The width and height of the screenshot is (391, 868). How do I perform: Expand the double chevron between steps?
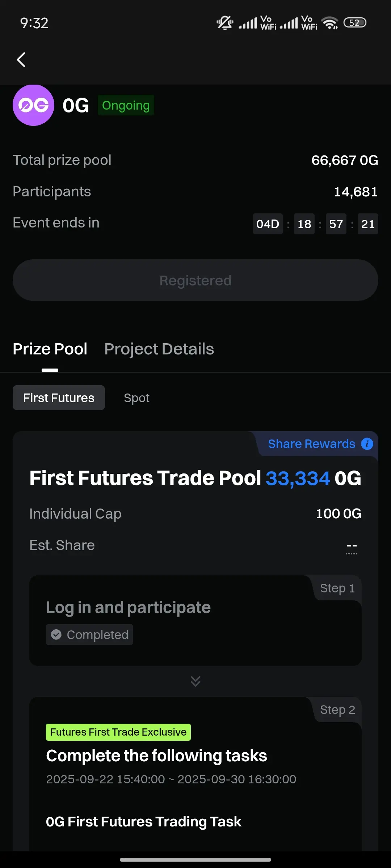pyautogui.click(x=195, y=681)
